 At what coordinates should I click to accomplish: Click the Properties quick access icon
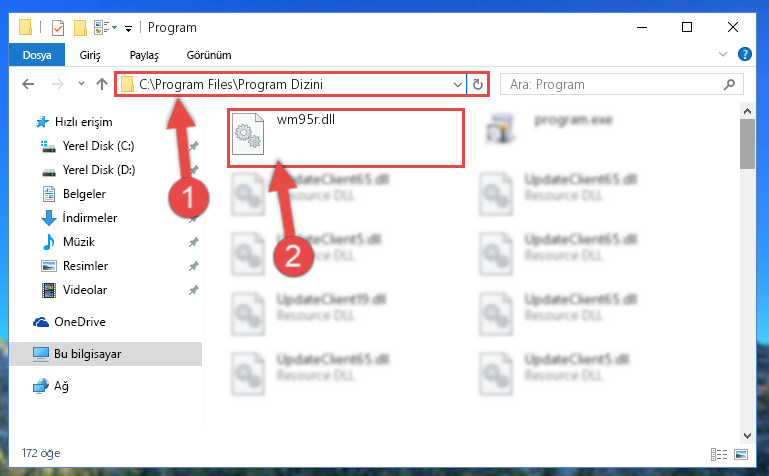click(x=57, y=27)
